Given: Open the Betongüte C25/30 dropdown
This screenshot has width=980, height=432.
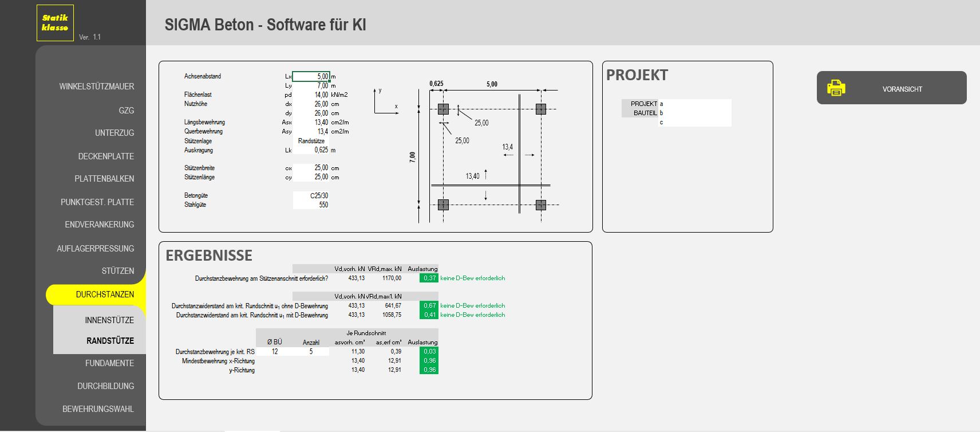Looking at the screenshot, I should [311, 196].
